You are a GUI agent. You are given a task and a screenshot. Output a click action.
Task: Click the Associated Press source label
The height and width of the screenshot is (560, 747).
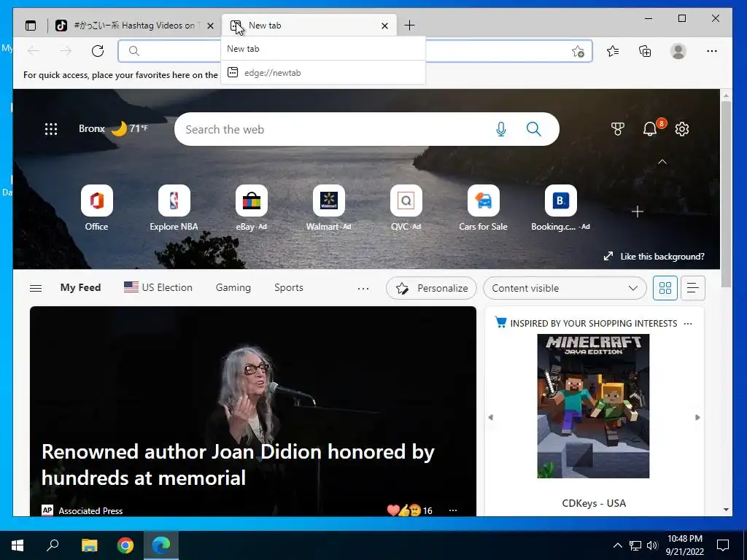(90, 510)
